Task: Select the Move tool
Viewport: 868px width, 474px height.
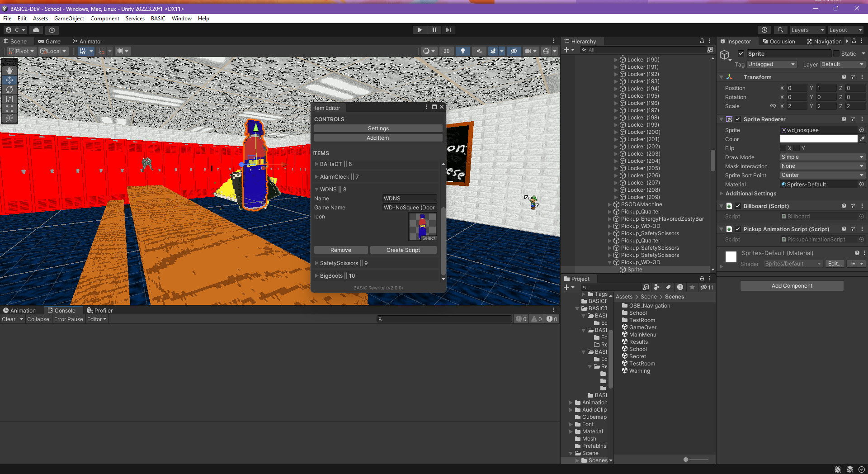Action: click(9, 80)
